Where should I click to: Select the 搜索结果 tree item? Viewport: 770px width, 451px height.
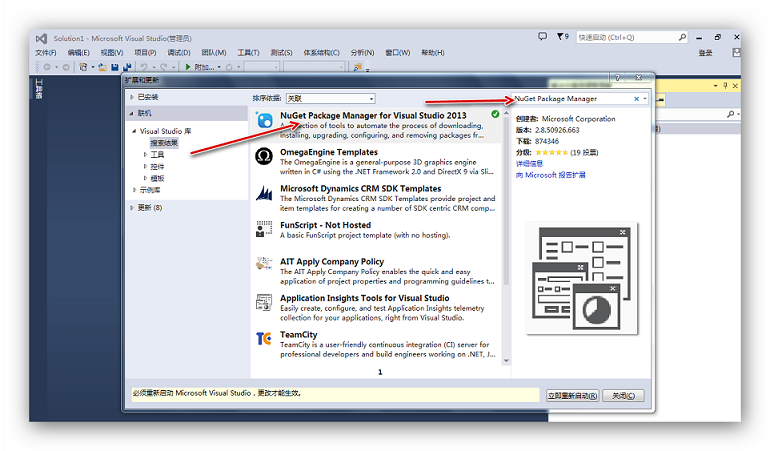164,143
